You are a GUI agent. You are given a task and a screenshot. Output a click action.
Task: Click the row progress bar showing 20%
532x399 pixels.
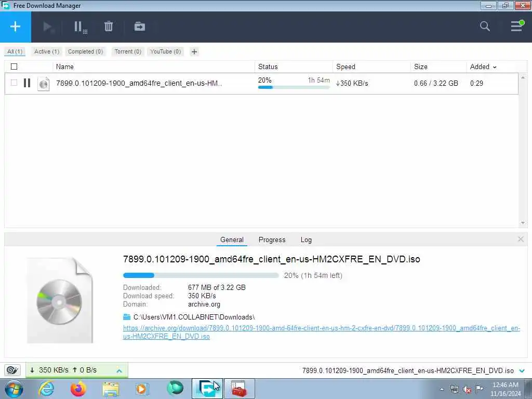click(x=294, y=87)
